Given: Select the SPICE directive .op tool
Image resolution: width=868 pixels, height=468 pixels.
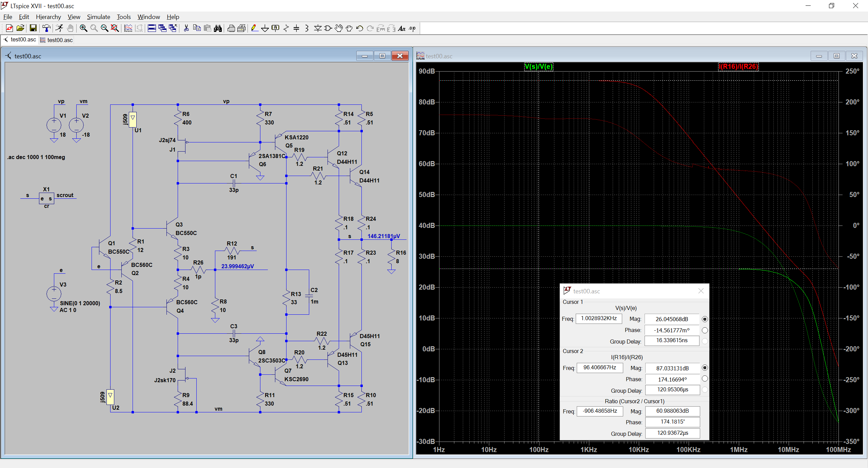Looking at the screenshot, I should click(x=412, y=28).
